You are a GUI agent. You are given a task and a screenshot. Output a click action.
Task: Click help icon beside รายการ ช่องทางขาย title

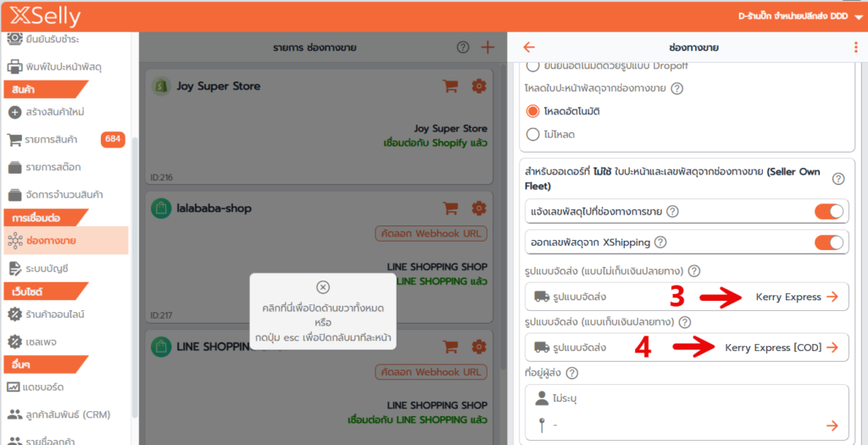463,47
